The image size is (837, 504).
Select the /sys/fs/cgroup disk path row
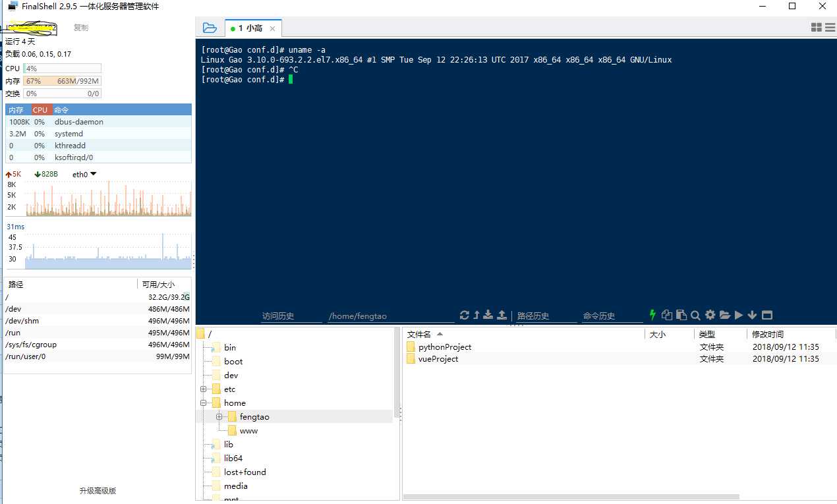click(98, 345)
